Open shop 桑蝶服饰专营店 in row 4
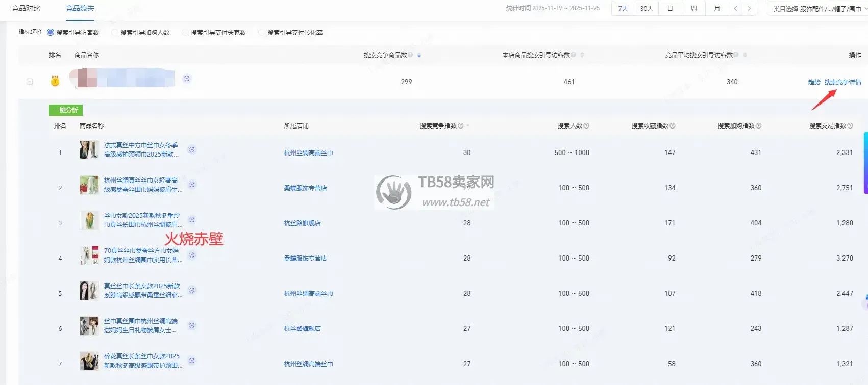 click(305, 259)
